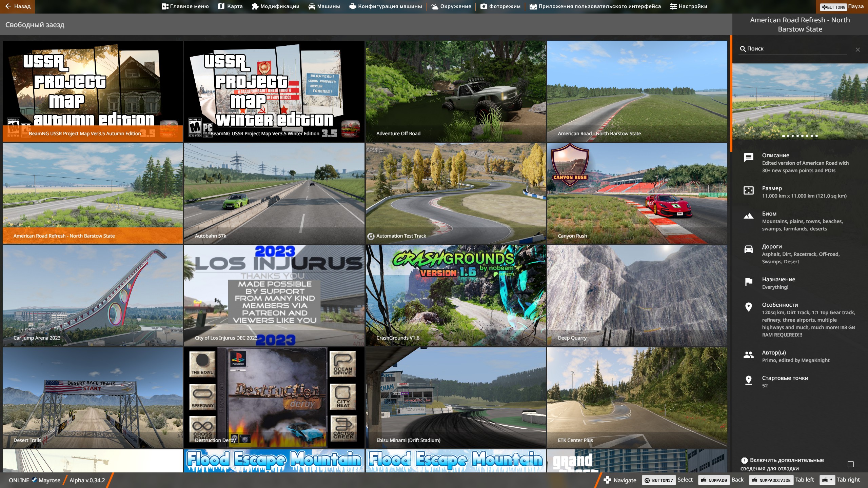The height and width of the screenshot is (488, 868).
Task: Click the Главное меню icon
Action: (165, 6)
